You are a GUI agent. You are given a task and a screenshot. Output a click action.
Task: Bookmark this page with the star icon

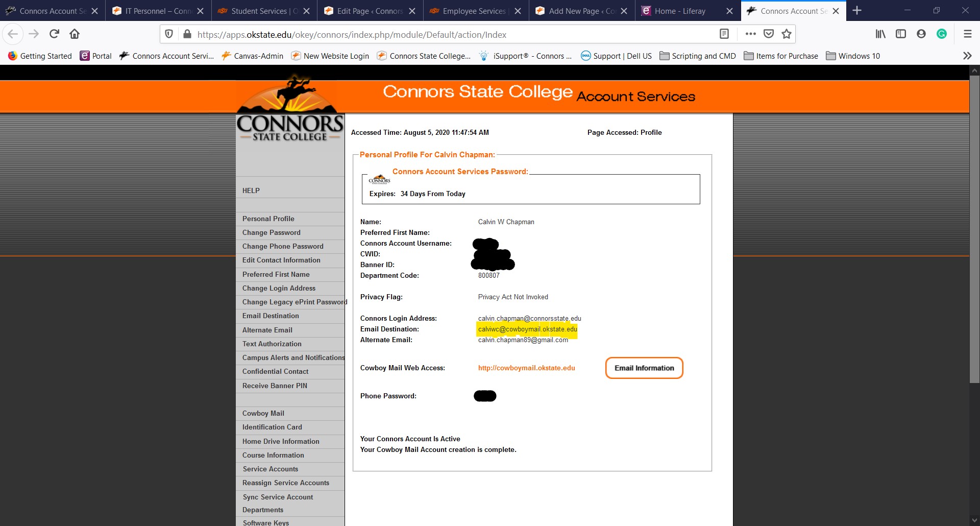click(x=786, y=34)
